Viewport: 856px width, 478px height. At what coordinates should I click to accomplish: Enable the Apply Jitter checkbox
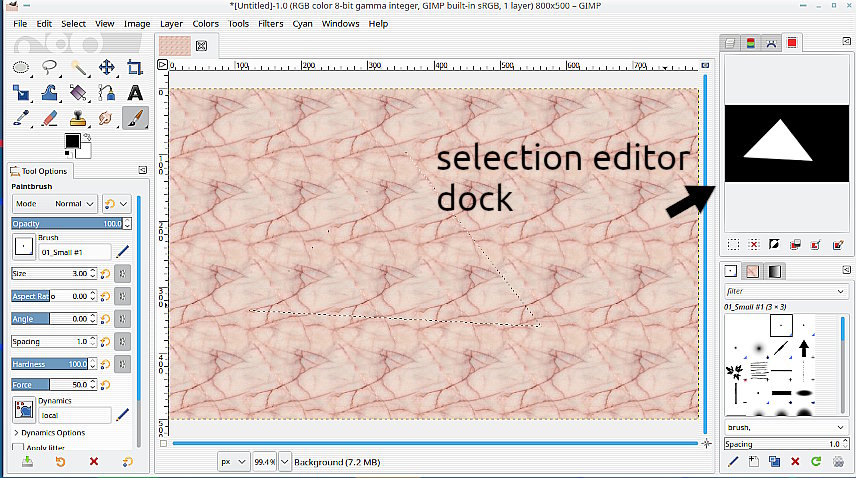point(18,448)
